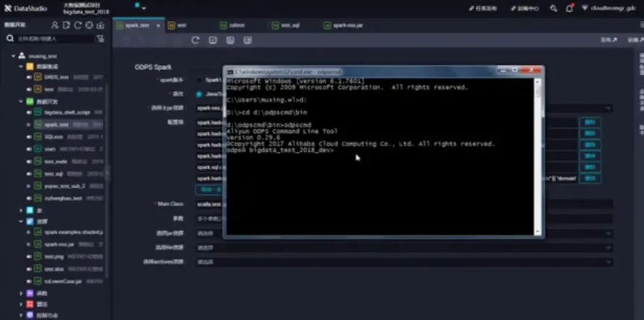The image size is (644, 320).
Task: Open the filter icon beside the search box
Action: click(x=100, y=39)
